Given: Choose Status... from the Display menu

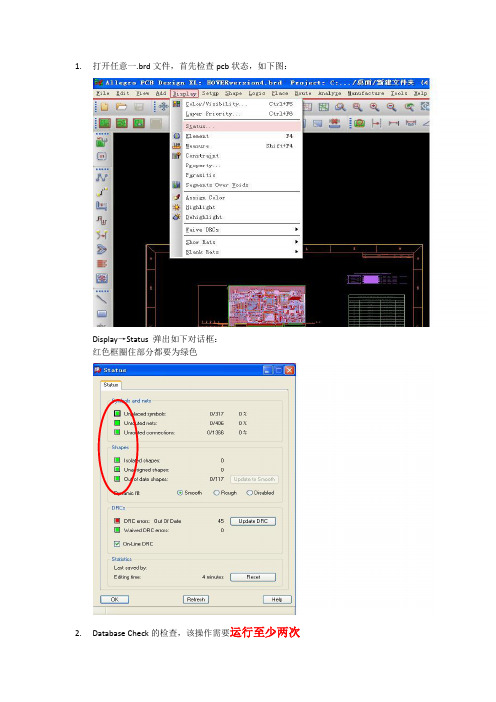Looking at the screenshot, I should click(242, 126).
